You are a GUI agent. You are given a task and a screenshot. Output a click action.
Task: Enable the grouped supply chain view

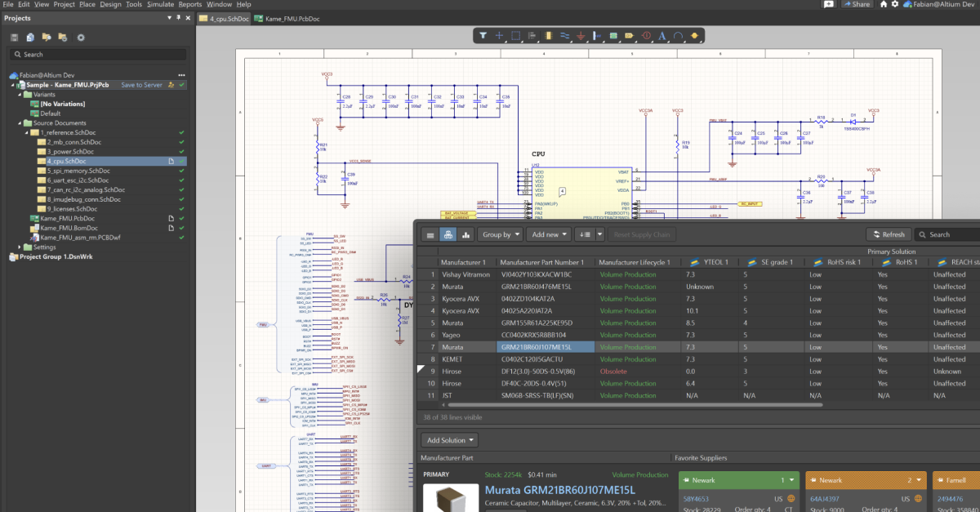[448, 234]
